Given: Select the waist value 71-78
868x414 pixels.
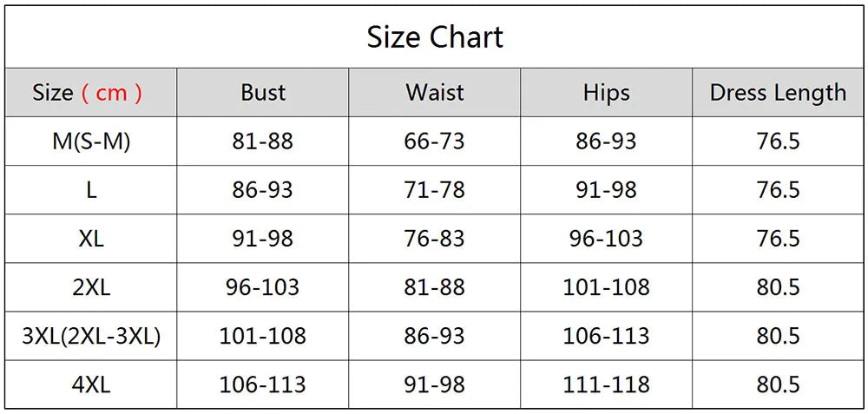Looking at the screenshot, I should 435,190.
